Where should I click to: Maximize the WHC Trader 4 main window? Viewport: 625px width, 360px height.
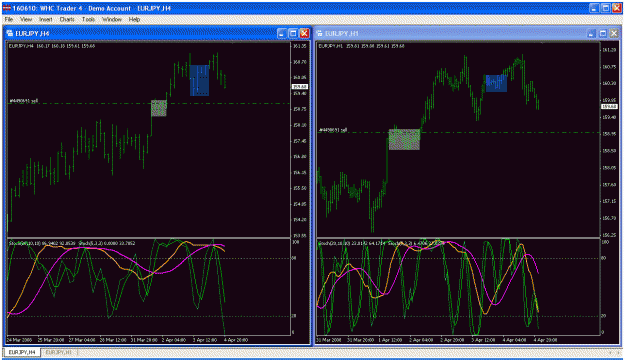point(605,8)
